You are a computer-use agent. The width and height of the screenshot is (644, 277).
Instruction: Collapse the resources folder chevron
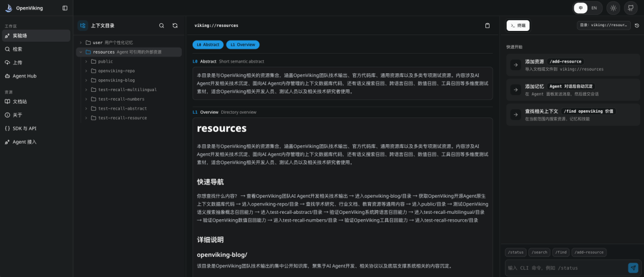coord(81,52)
